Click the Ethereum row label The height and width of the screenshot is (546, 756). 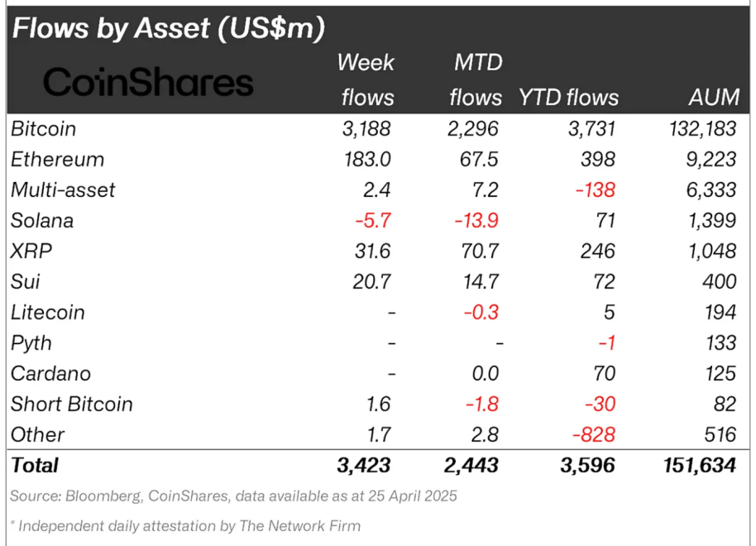[57, 160]
